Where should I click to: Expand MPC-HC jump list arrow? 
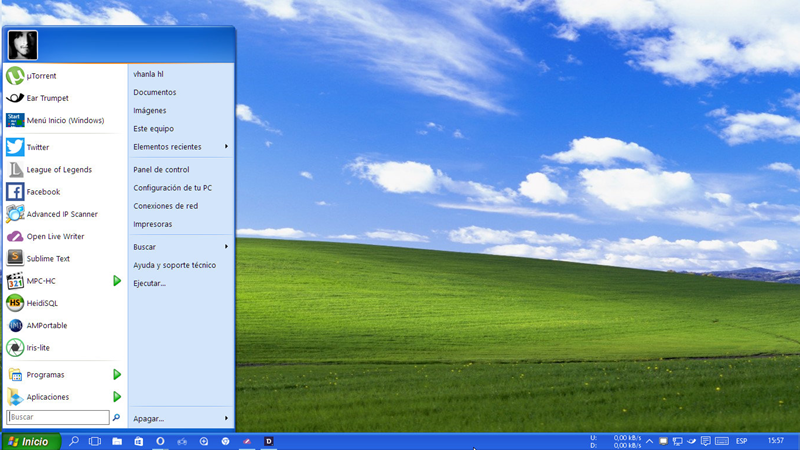[117, 281]
